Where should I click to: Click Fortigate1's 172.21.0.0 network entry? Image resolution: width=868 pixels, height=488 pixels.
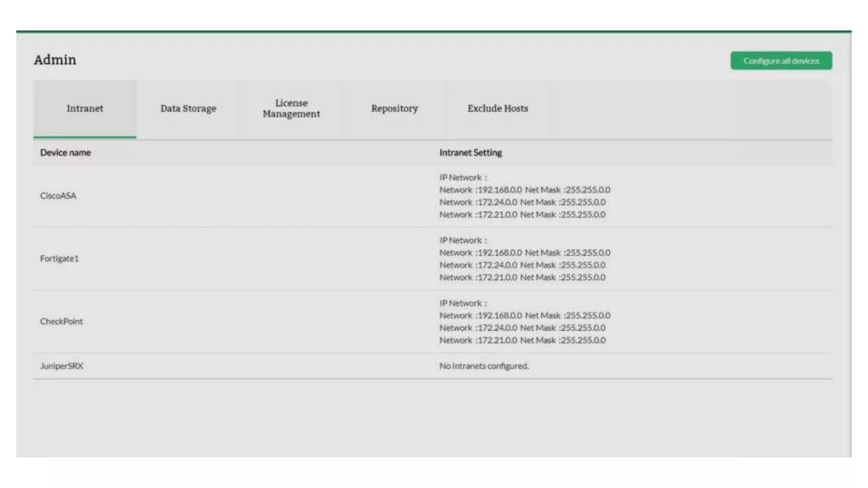click(522, 277)
